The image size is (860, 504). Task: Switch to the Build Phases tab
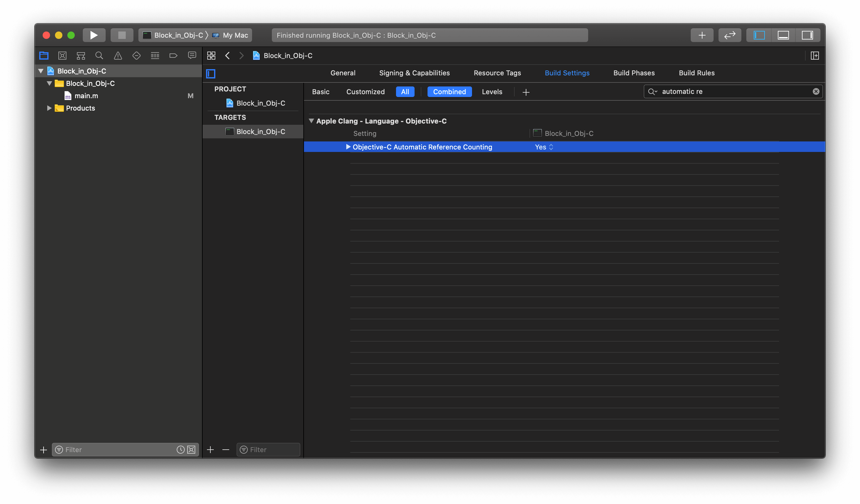click(634, 73)
